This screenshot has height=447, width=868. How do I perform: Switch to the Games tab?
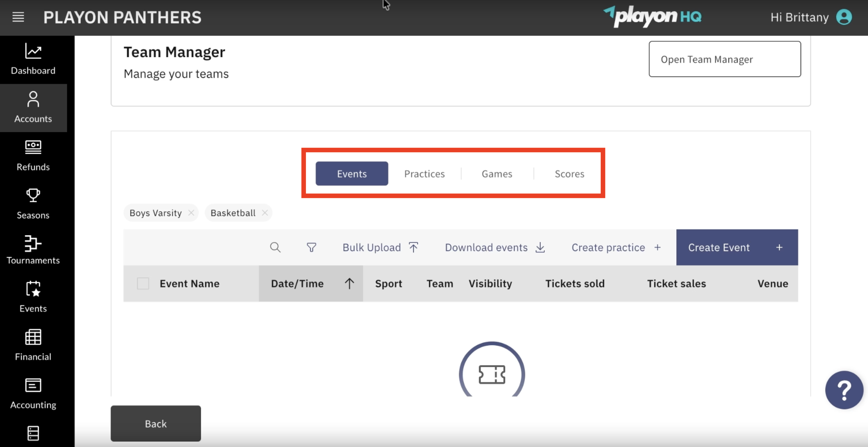(497, 174)
